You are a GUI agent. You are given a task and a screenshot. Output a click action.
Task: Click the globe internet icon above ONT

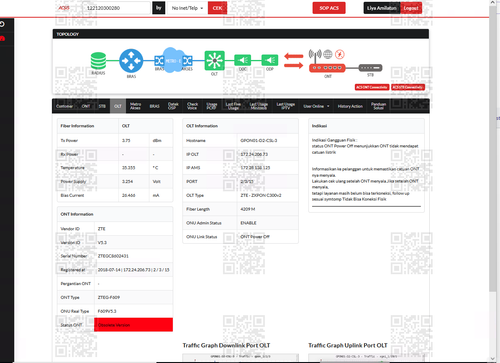click(x=328, y=54)
